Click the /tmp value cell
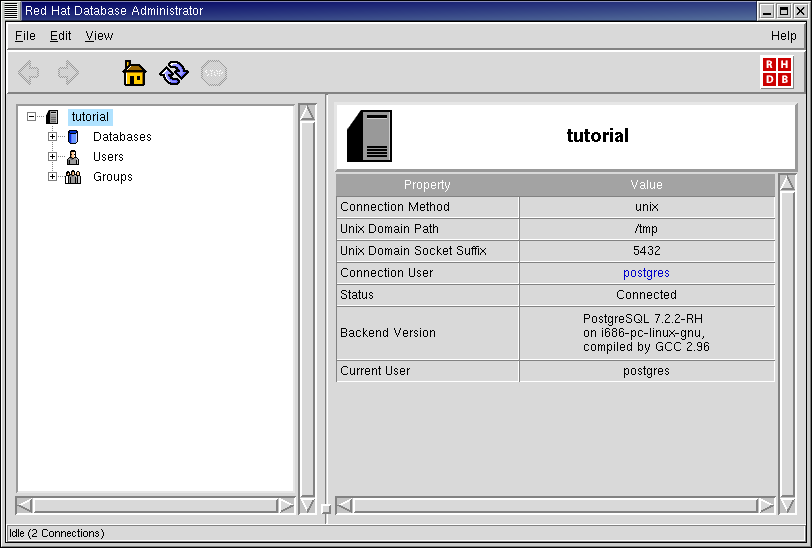812x548 pixels. pos(647,229)
